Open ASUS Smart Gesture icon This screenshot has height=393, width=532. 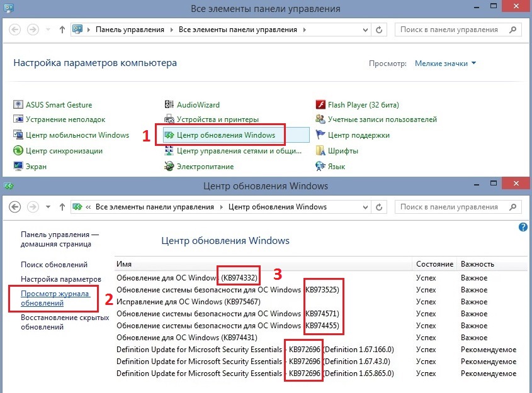pos(18,104)
